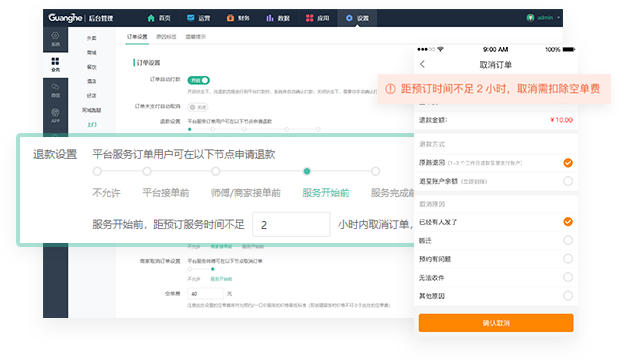The height and width of the screenshot is (361, 619).
Task: Select the 其他原因 cancel reason radio
Action: tap(568, 295)
